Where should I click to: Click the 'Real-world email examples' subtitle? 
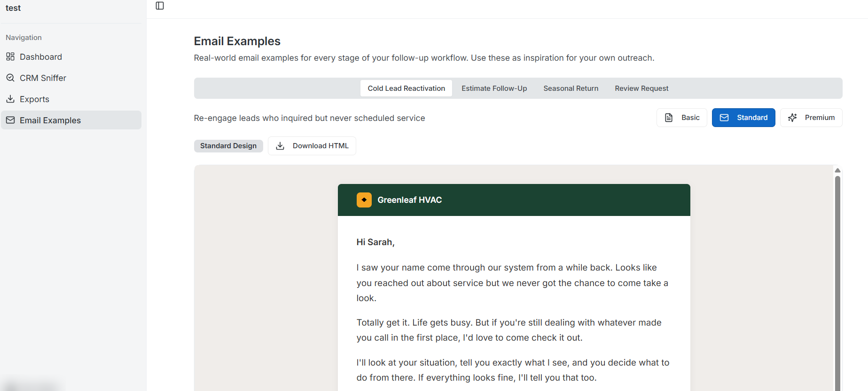[424, 58]
